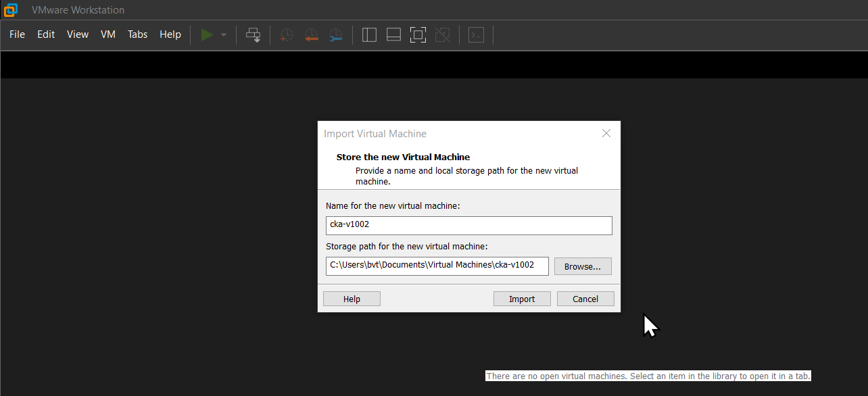Open the VM menu

pos(108,34)
